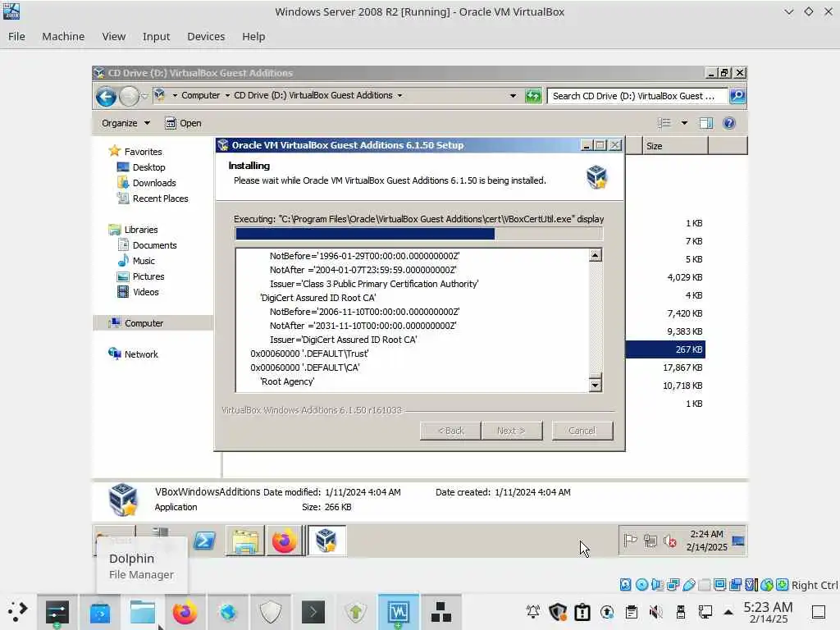This screenshot has width=840, height=630.
Task: Click the Next > button in setup
Action: click(x=512, y=431)
